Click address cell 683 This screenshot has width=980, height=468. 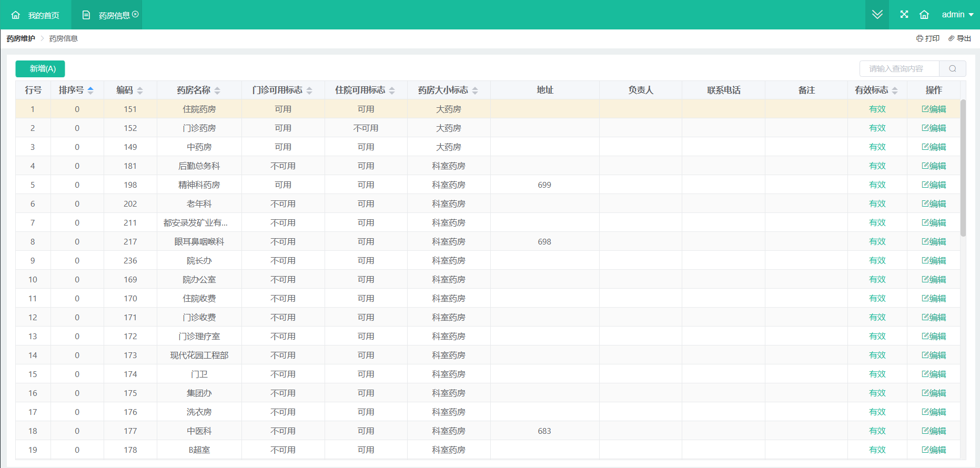(x=544, y=431)
